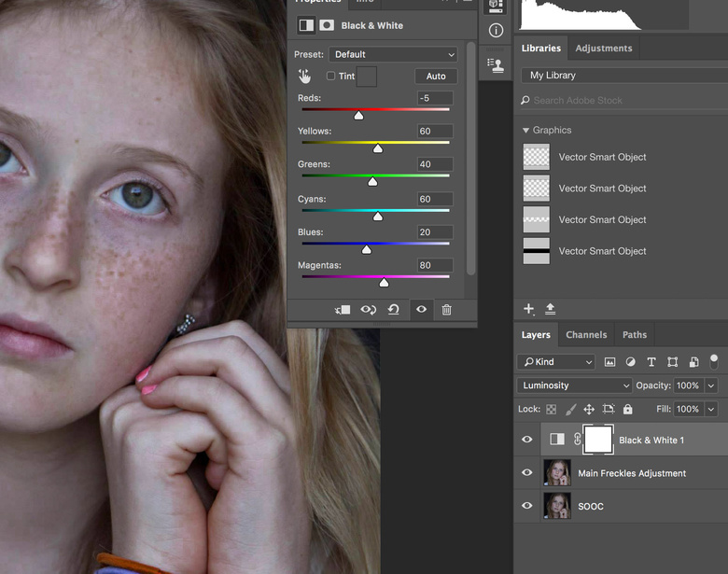Click the Blues slider handle

point(366,249)
